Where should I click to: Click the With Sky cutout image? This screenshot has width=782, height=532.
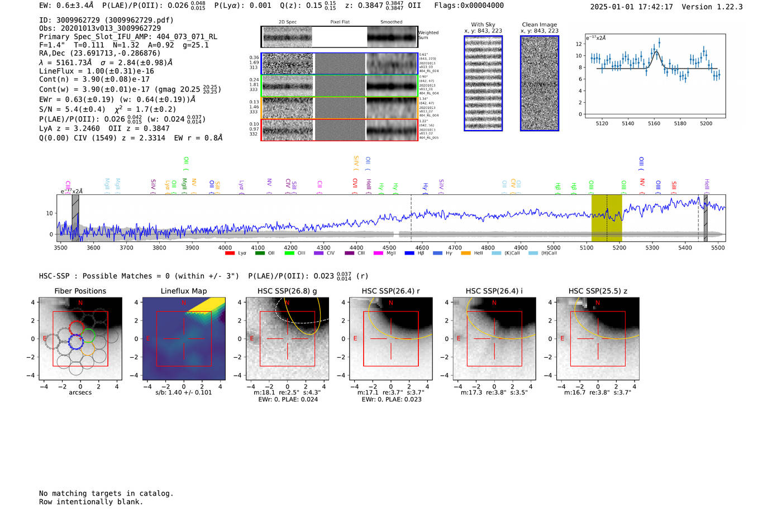point(483,83)
